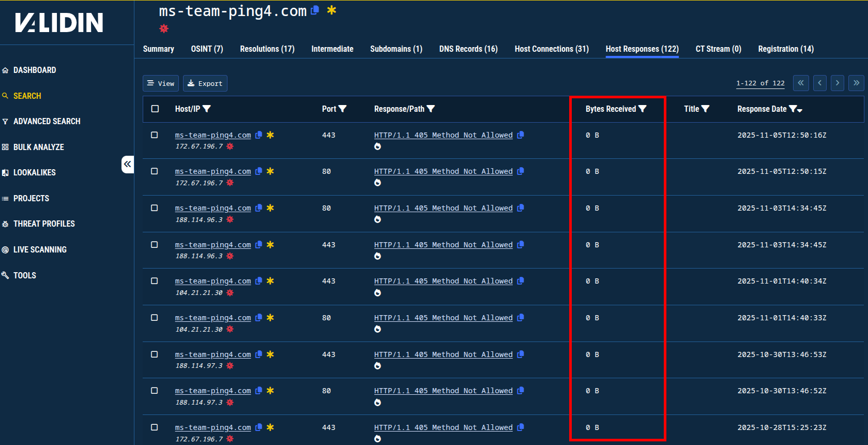Tick checkbox for 188.114.96.3 port 80 row

pyautogui.click(x=155, y=208)
